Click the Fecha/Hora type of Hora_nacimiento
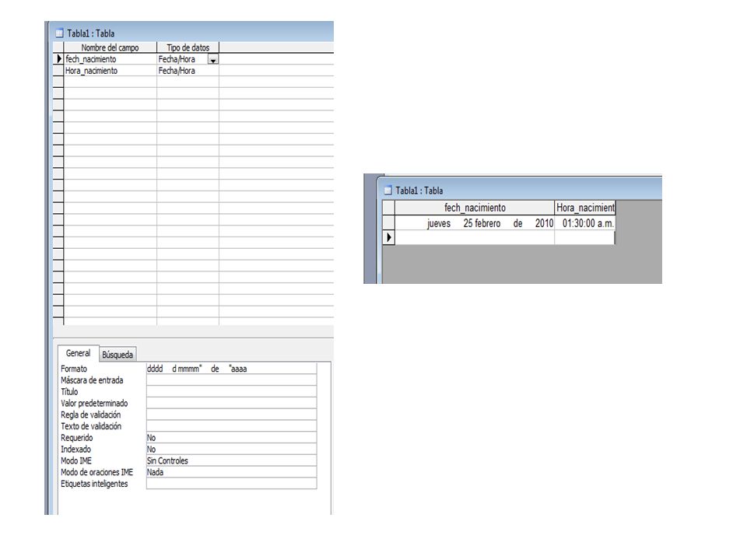This screenshot has height=560, width=747. 188,71
